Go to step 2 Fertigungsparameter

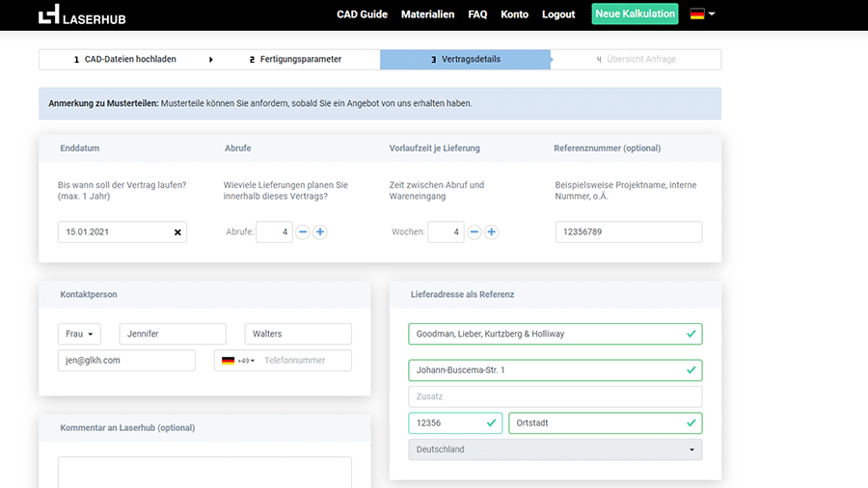295,59
